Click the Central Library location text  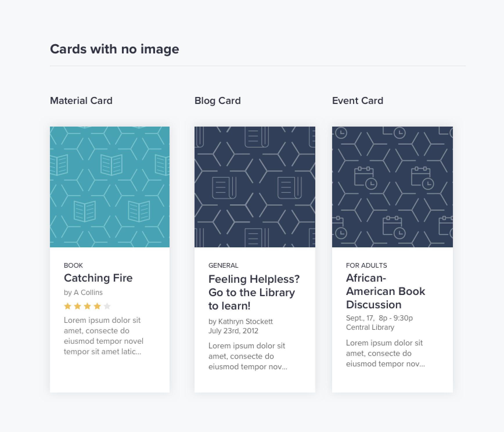(370, 327)
